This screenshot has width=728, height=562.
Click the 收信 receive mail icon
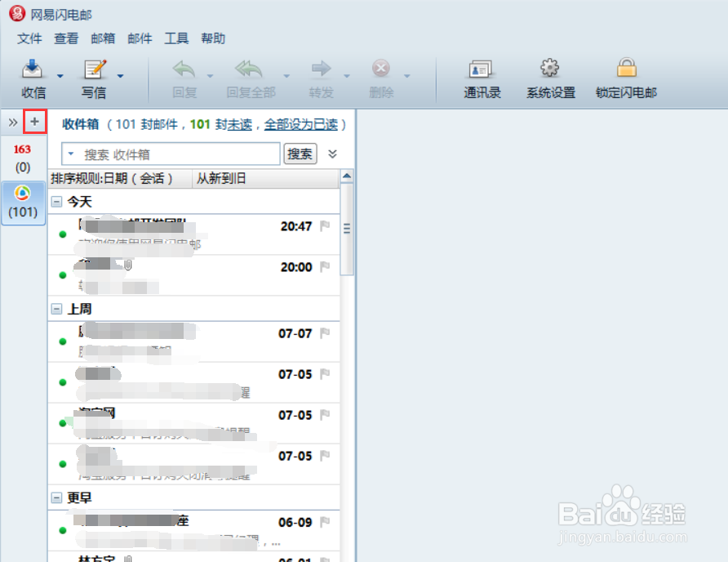pos(33,69)
